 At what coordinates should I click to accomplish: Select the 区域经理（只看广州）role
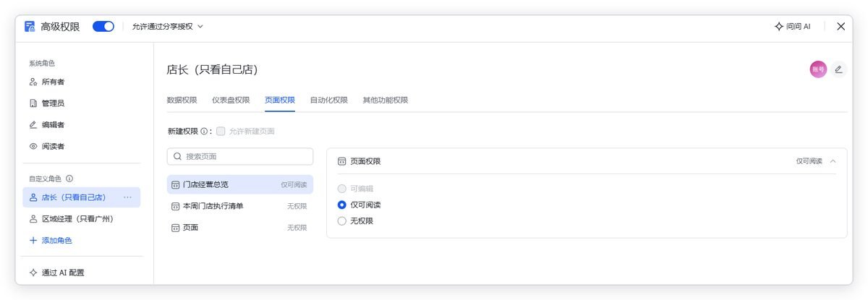(81, 218)
